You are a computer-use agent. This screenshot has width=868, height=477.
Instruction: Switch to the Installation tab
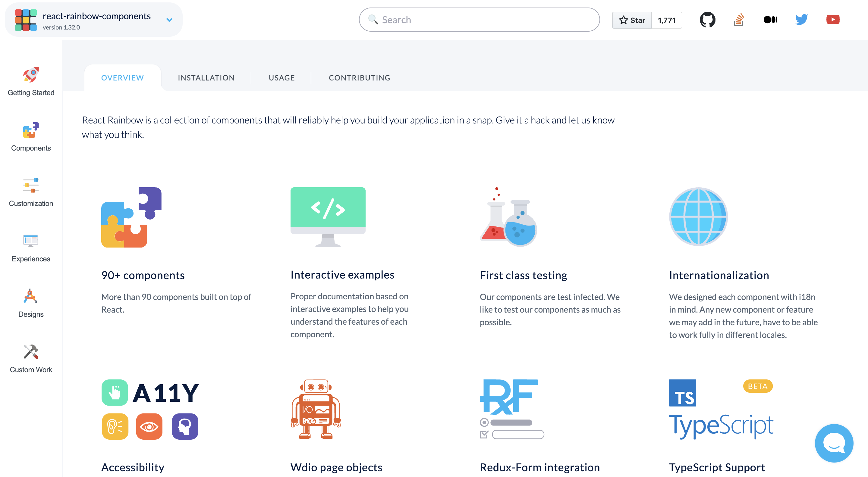206,78
